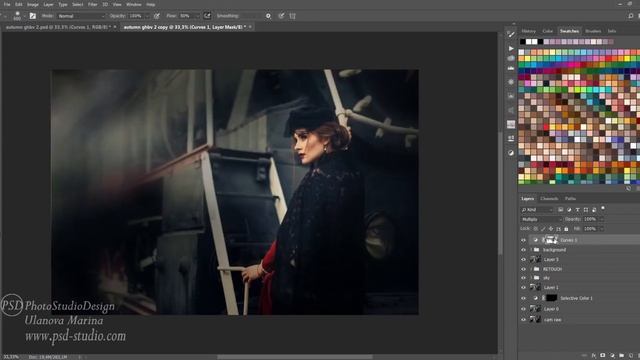
Task: Open layer blend mode dropdown Multiply
Action: [x=541, y=219]
